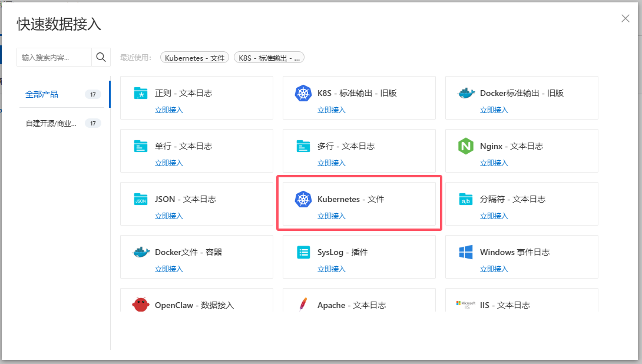Click the OpenClaw red mascot icon
The image size is (642, 364).
coord(140,305)
